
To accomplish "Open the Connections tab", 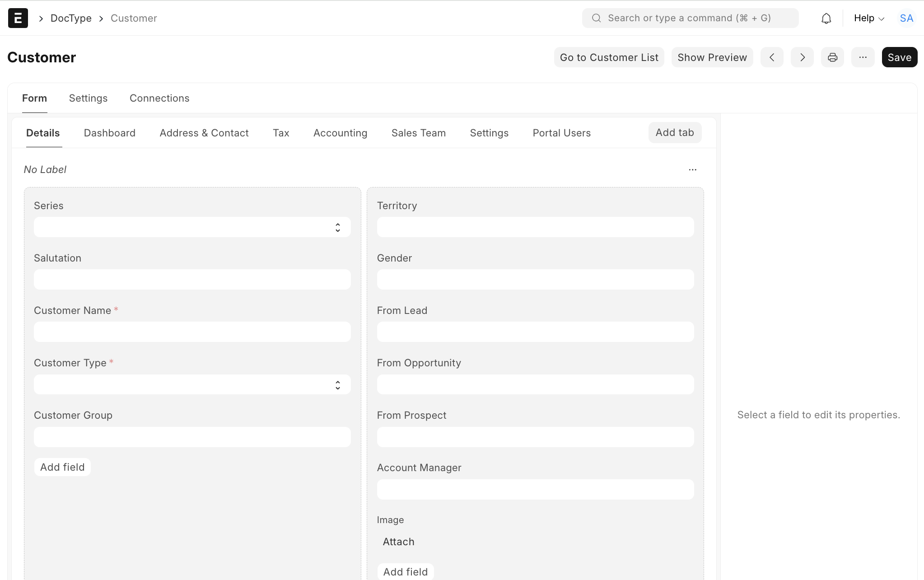I will [x=159, y=98].
